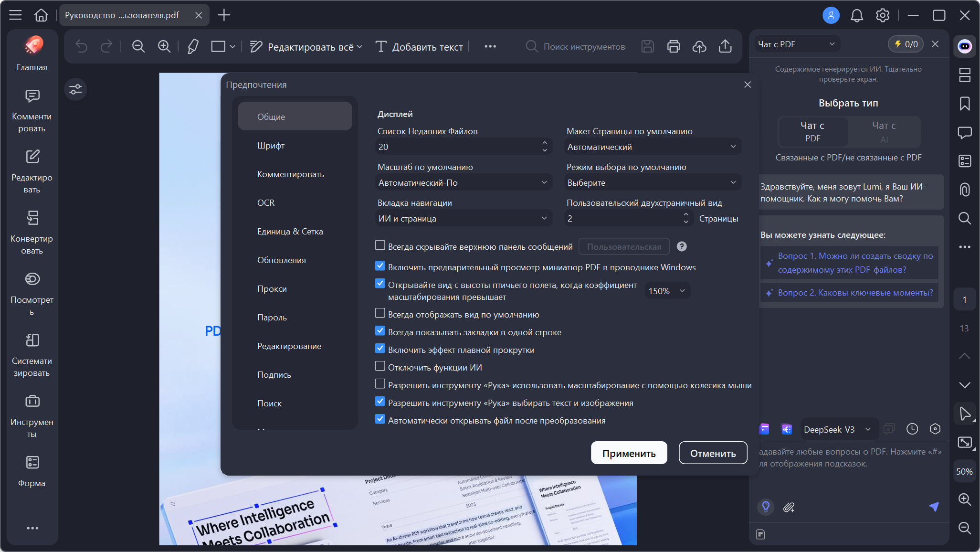Click the Отменить button

pos(713,453)
